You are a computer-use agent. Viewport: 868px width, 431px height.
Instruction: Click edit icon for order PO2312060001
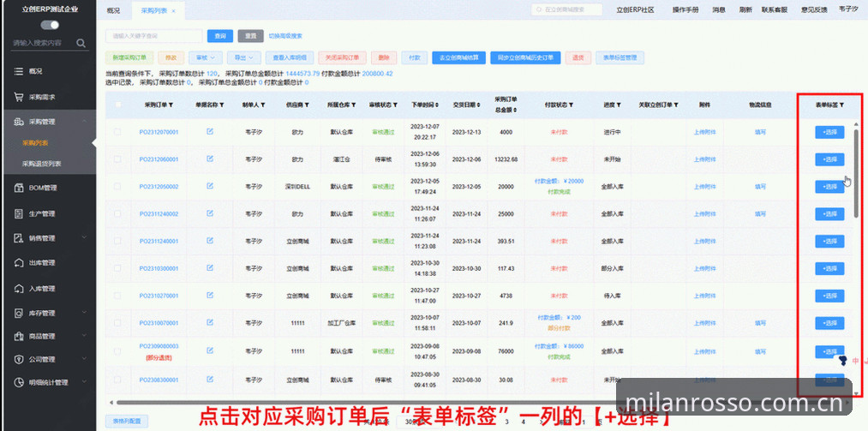[210, 159]
